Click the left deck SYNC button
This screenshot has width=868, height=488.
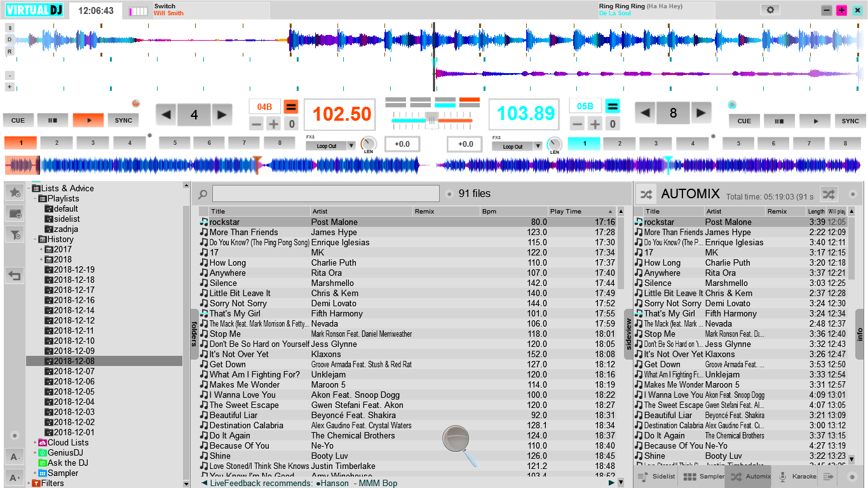[123, 120]
